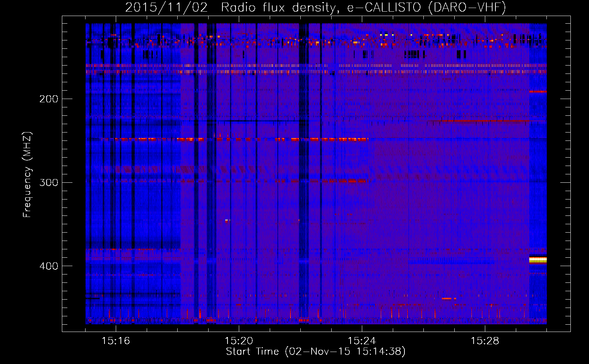Click the 15:16 time tick label
The width and height of the screenshot is (589, 364).
116,341
